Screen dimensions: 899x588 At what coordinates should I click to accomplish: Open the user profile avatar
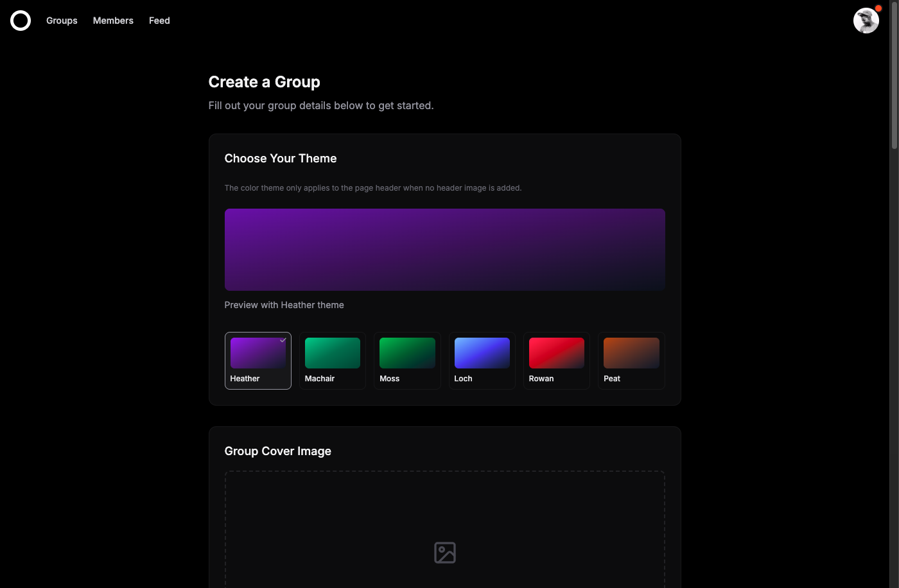865,21
